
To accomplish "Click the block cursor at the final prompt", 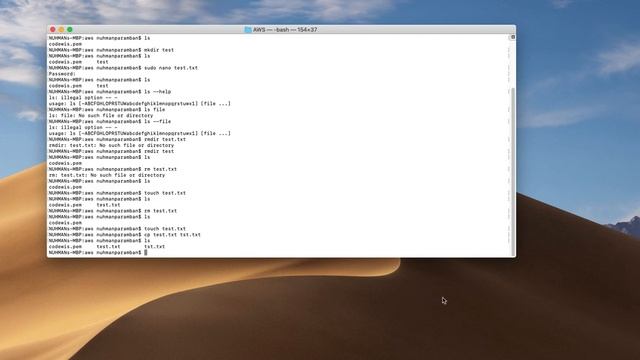I will pos(146,253).
